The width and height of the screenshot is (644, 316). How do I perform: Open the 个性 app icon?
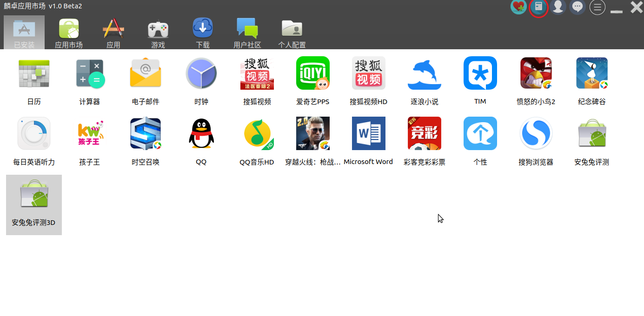[480, 133]
